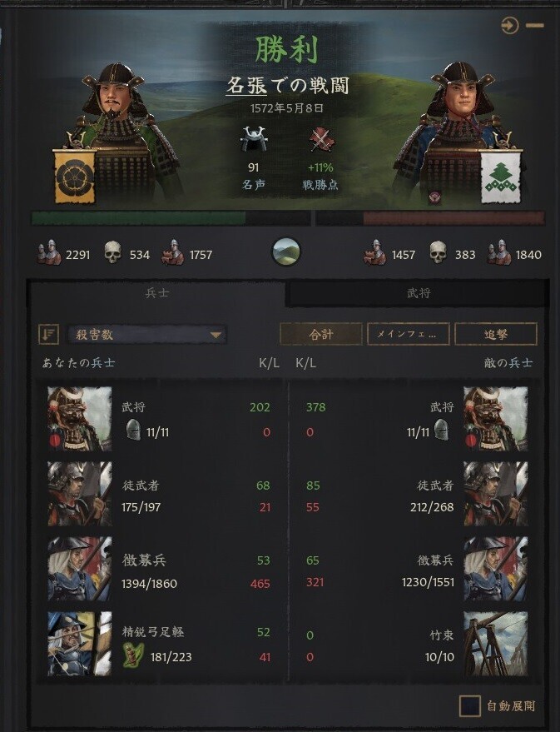Click the メインフェ… phase button

pyautogui.click(x=409, y=334)
